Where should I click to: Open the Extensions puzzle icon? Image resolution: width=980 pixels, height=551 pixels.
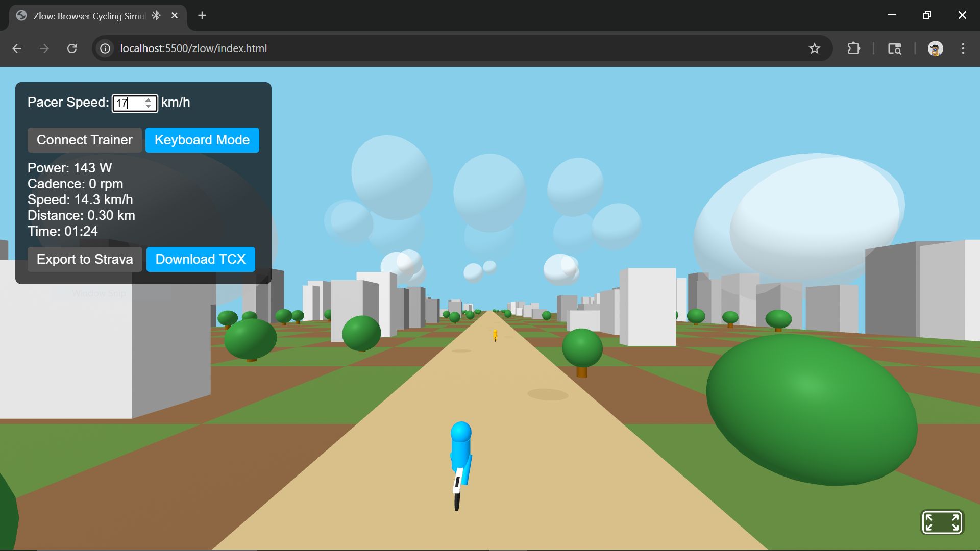pos(853,48)
